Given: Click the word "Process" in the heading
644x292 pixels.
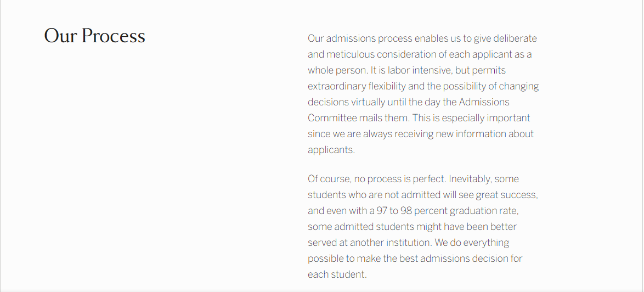Looking at the screenshot, I should (x=114, y=36).
